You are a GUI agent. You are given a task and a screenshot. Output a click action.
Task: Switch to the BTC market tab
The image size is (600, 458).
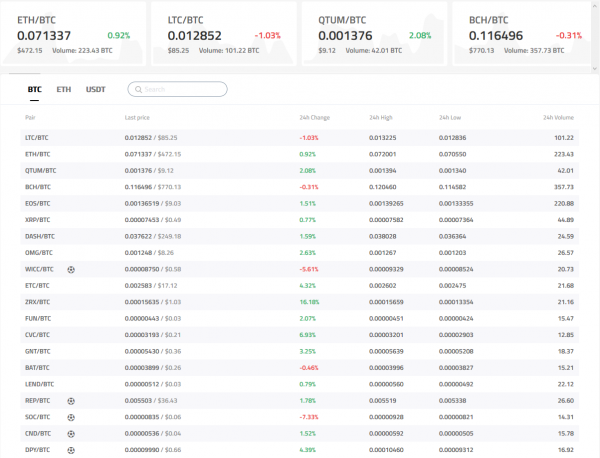pyautogui.click(x=34, y=90)
